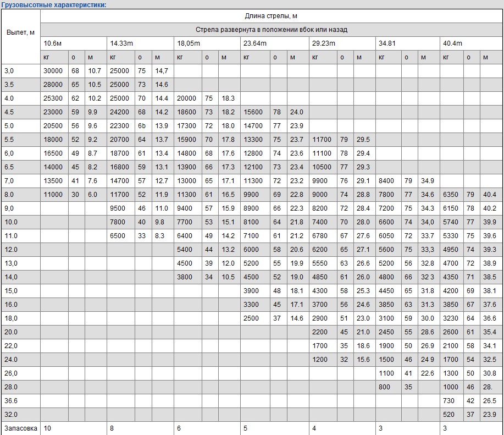504x435 pixels.
Task: Click the "Грузовысотные характеристики" heading
Action: coord(53,4)
